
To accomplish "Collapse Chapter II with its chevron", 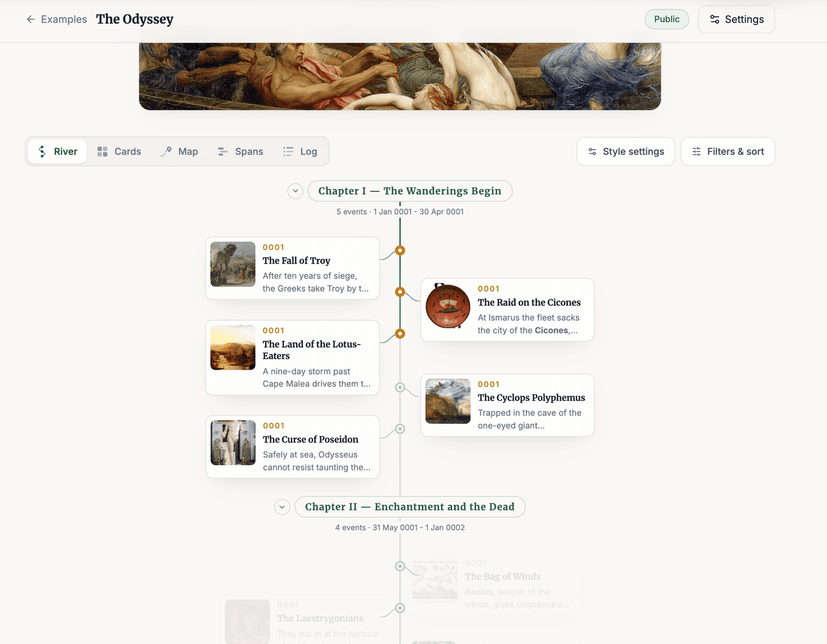I will pos(282,507).
